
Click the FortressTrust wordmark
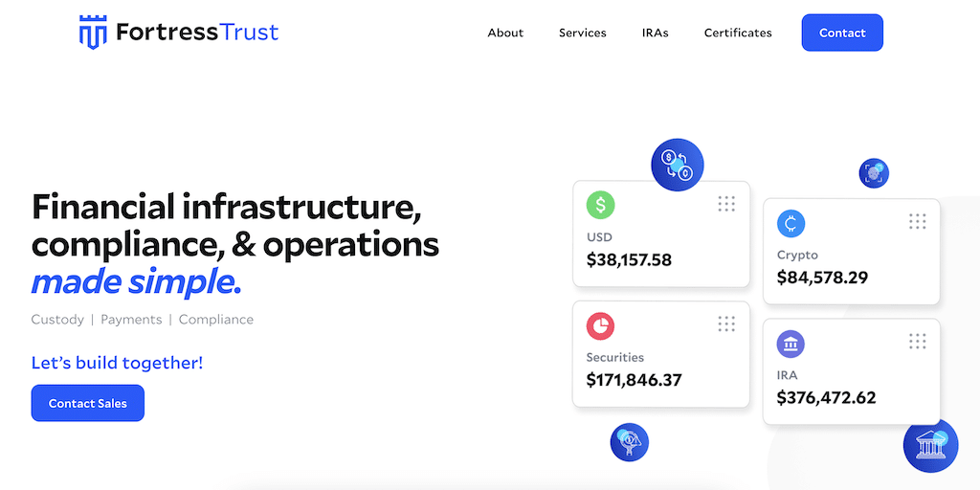197,32
